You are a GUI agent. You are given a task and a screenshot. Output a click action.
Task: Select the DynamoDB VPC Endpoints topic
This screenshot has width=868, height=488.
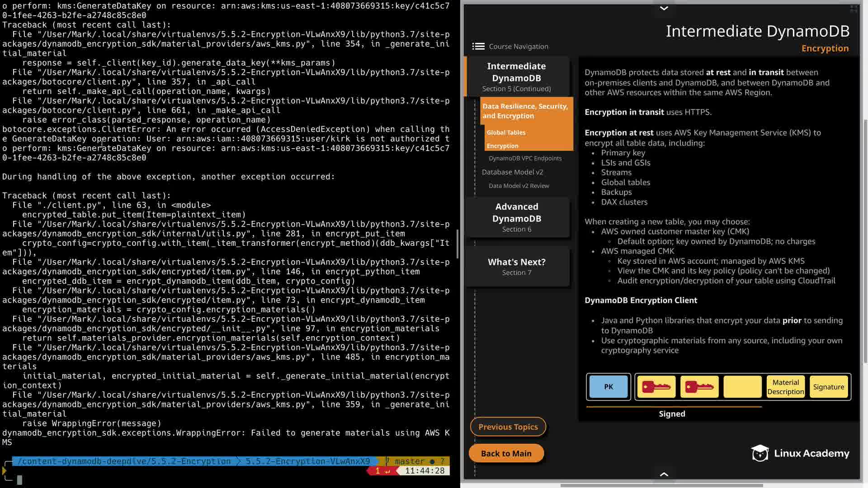pyautogui.click(x=525, y=158)
